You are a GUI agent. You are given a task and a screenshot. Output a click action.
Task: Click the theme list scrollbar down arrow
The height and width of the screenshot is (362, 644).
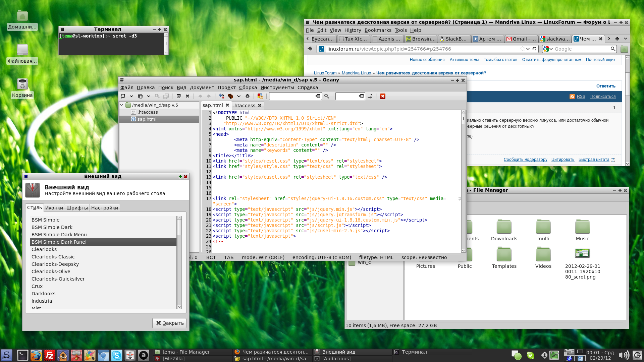tap(179, 307)
